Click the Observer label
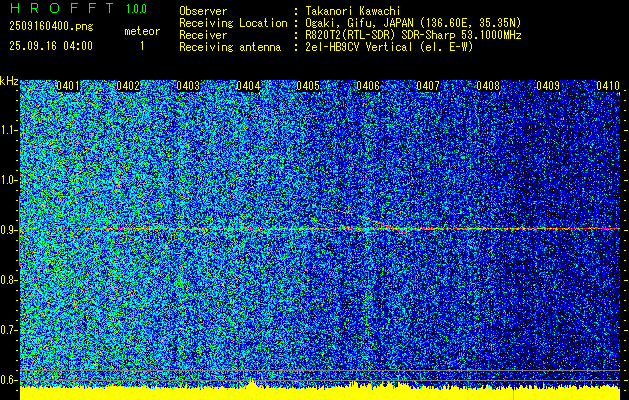This screenshot has width=629, height=400. click(203, 11)
